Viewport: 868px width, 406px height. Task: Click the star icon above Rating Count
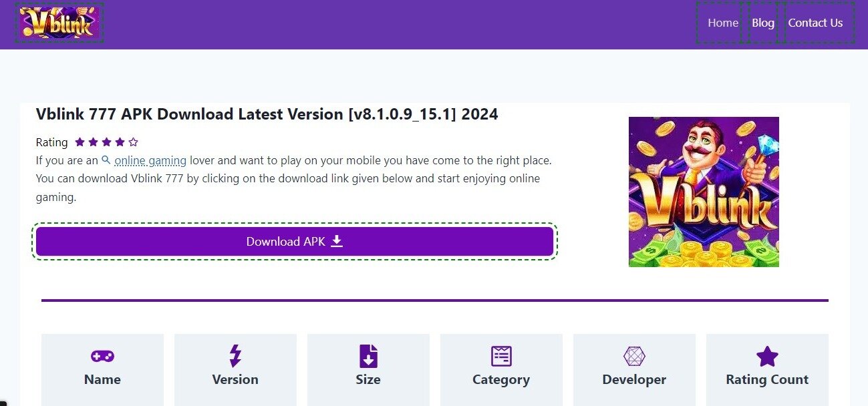coord(767,356)
